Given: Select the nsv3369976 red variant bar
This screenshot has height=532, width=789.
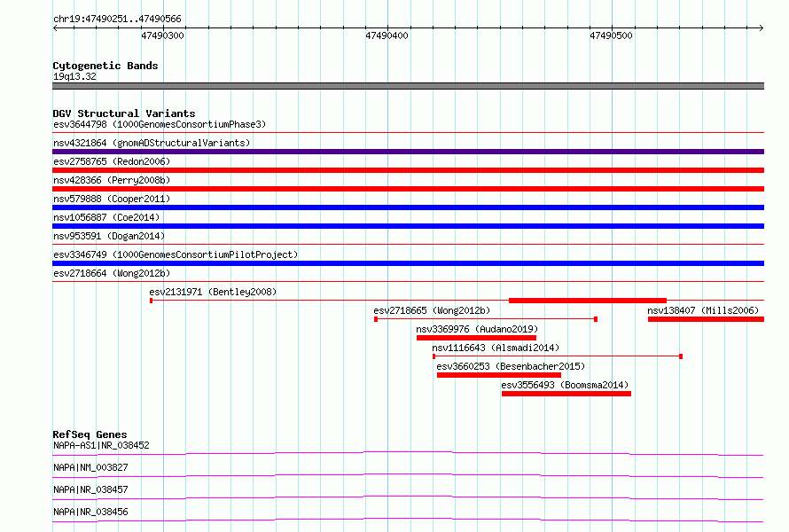Looking at the screenshot, I should click(x=477, y=338).
